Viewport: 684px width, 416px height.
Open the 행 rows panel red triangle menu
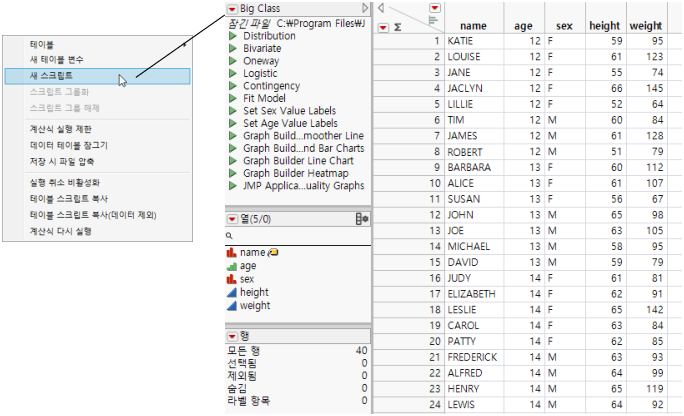[x=232, y=335]
